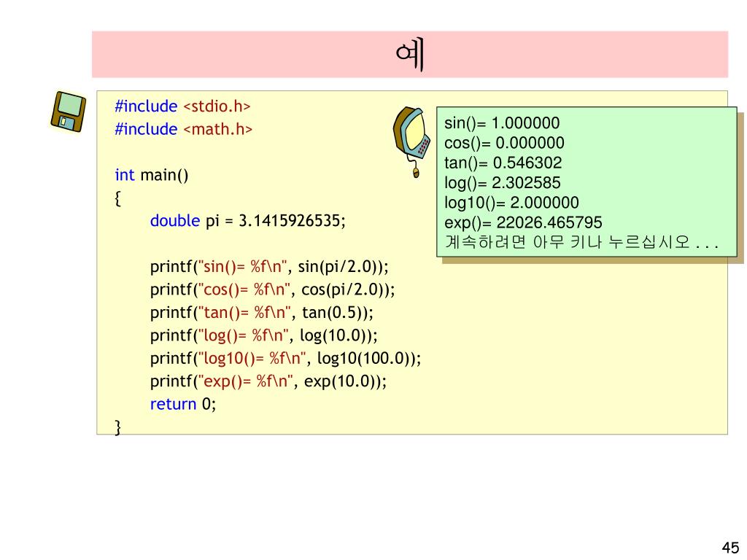Click the 'int main()' line

click(152, 175)
